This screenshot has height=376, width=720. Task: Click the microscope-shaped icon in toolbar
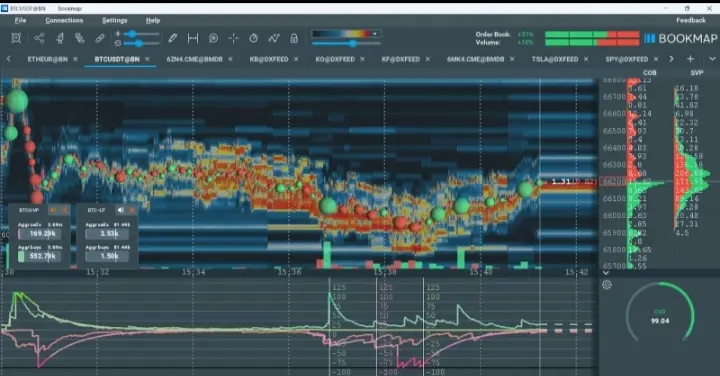click(60, 38)
